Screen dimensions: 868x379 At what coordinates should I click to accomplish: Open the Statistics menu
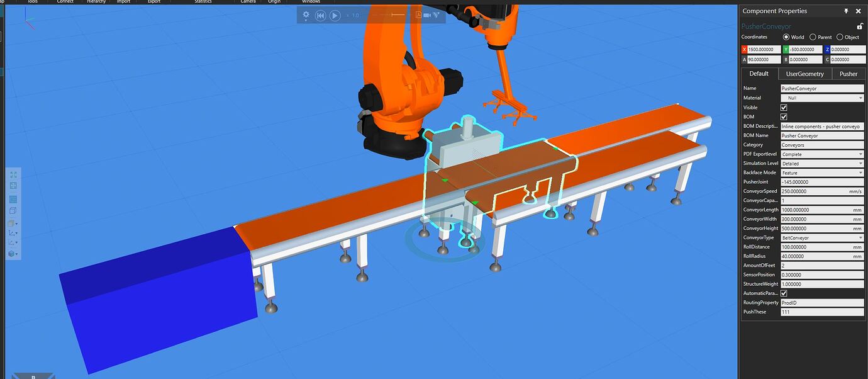203,2
